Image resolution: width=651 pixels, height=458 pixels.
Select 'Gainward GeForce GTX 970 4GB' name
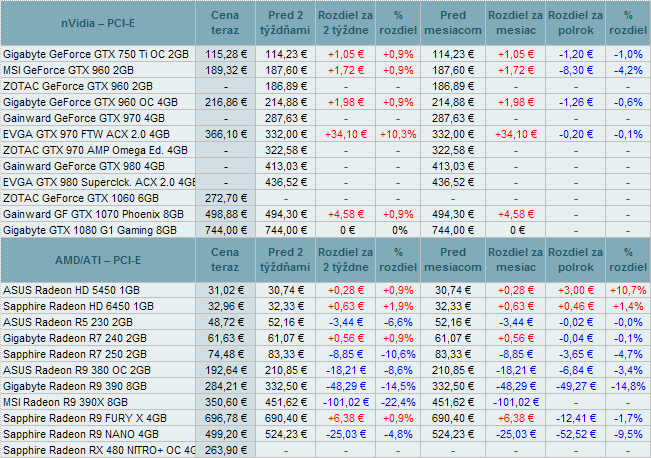point(84,118)
